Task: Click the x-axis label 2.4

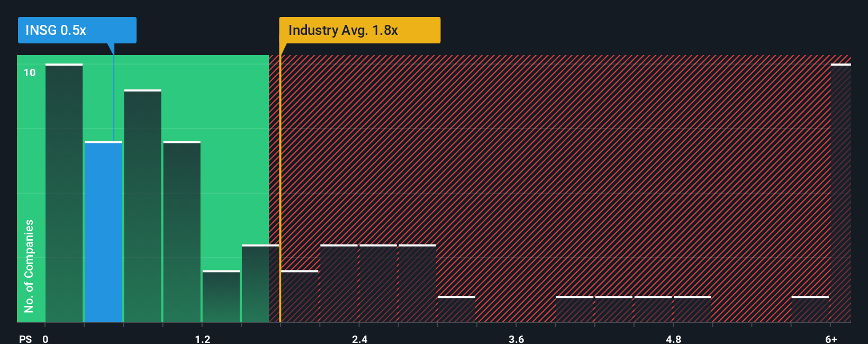Action: pyautogui.click(x=359, y=339)
